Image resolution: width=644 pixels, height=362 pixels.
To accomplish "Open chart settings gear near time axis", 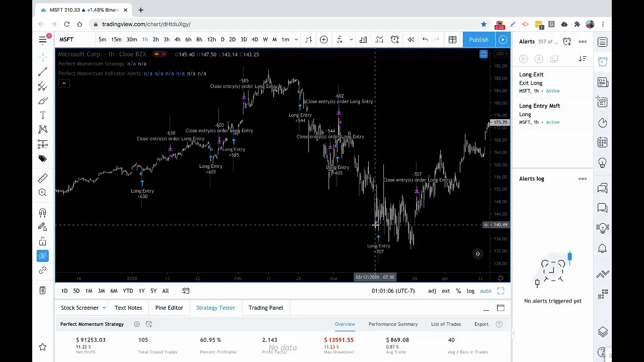I will click(x=501, y=278).
